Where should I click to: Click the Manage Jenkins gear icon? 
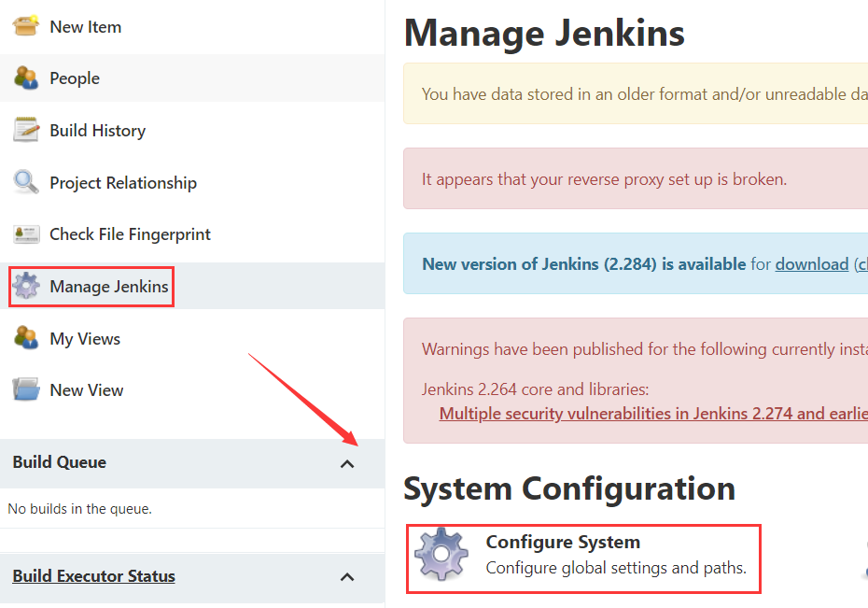click(x=26, y=286)
